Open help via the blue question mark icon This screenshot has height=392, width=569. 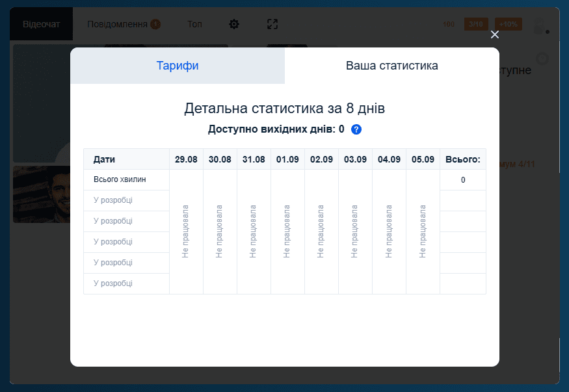356,129
